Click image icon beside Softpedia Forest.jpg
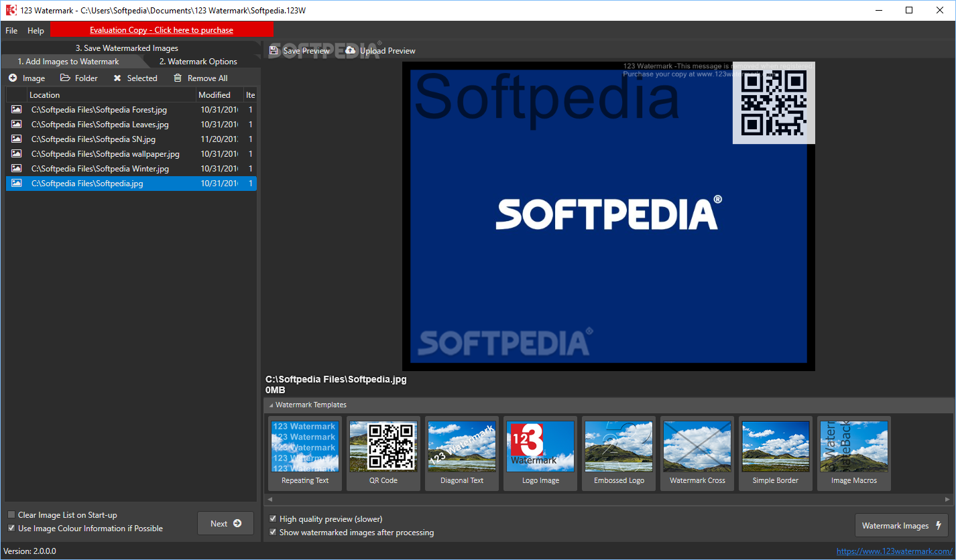Viewport: 956px width, 560px height. pyautogui.click(x=16, y=109)
